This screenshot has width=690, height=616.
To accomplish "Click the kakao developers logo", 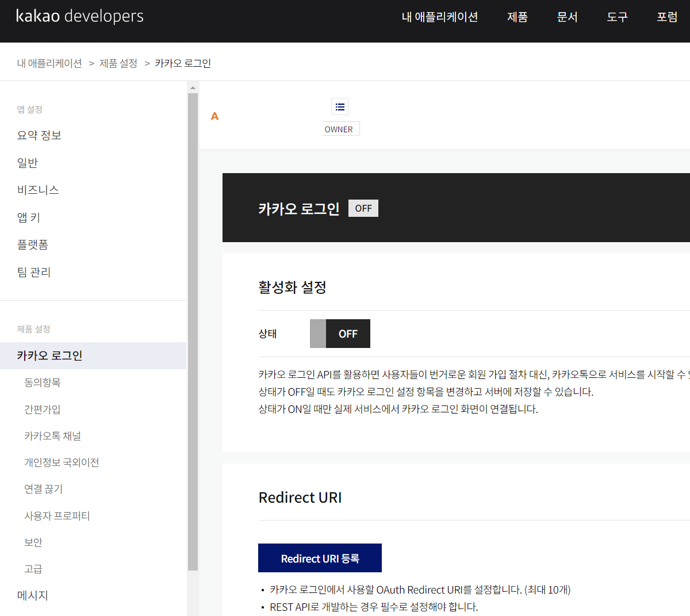I will pyautogui.click(x=80, y=16).
